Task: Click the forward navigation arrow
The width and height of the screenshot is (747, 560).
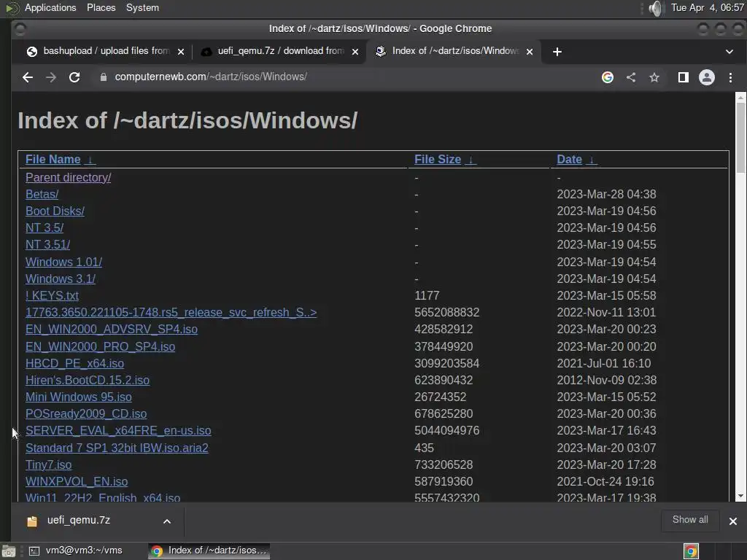Action: click(51, 77)
